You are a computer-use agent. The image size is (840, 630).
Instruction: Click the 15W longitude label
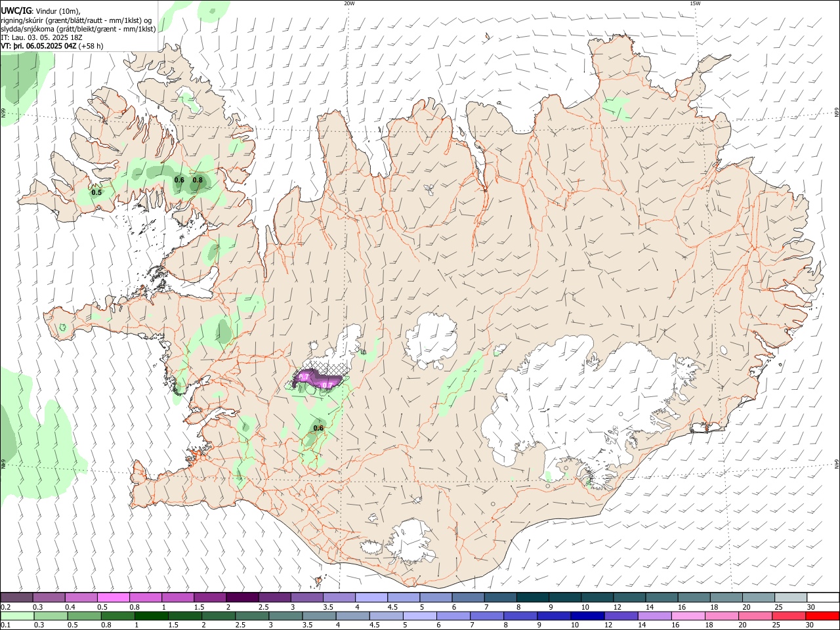click(x=695, y=3)
